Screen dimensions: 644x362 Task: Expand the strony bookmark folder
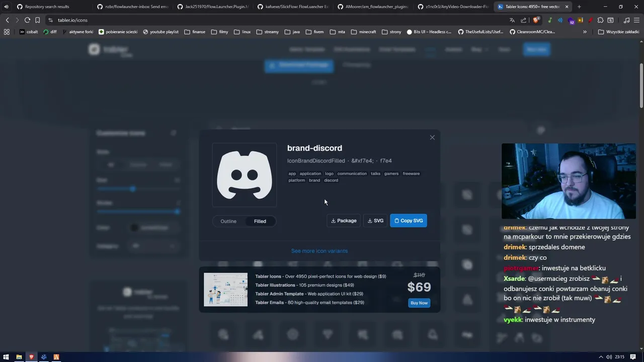tap(392, 32)
